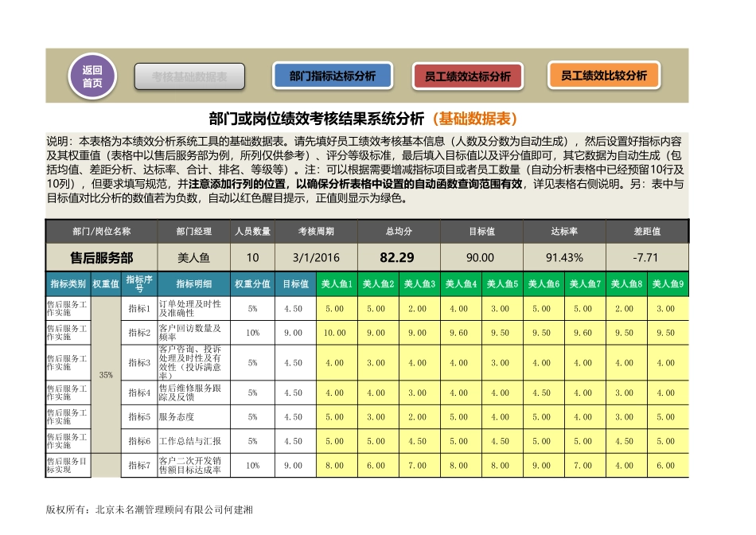Open the 员工绩效比较分析 analysis sheet
The image size is (756, 535).
(x=602, y=76)
